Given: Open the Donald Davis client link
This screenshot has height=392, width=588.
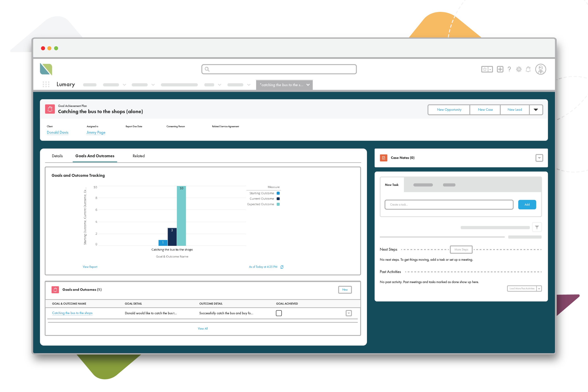Looking at the screenshot, I should click(x=58, y=132).
